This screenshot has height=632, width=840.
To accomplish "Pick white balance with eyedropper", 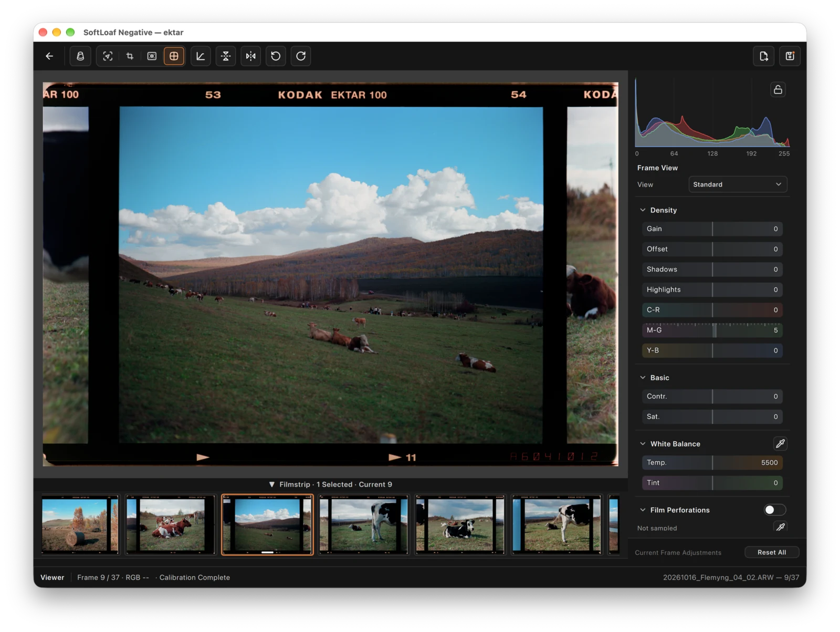I will click(x=781, y=444).
